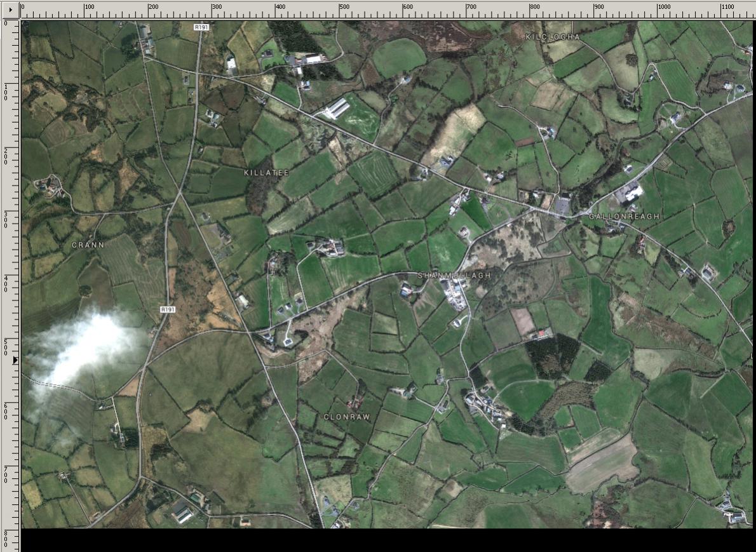Open the image menu arrow button
The image size is (756, 552).
coord(10,10)
